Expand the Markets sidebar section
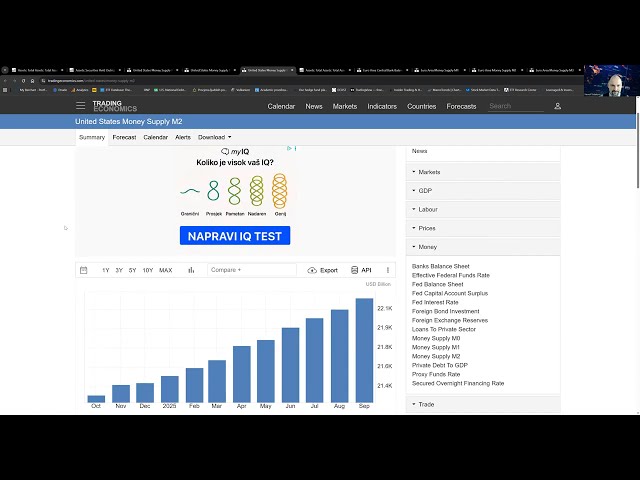This screenshot has width=640, height=480. point(483,172)
